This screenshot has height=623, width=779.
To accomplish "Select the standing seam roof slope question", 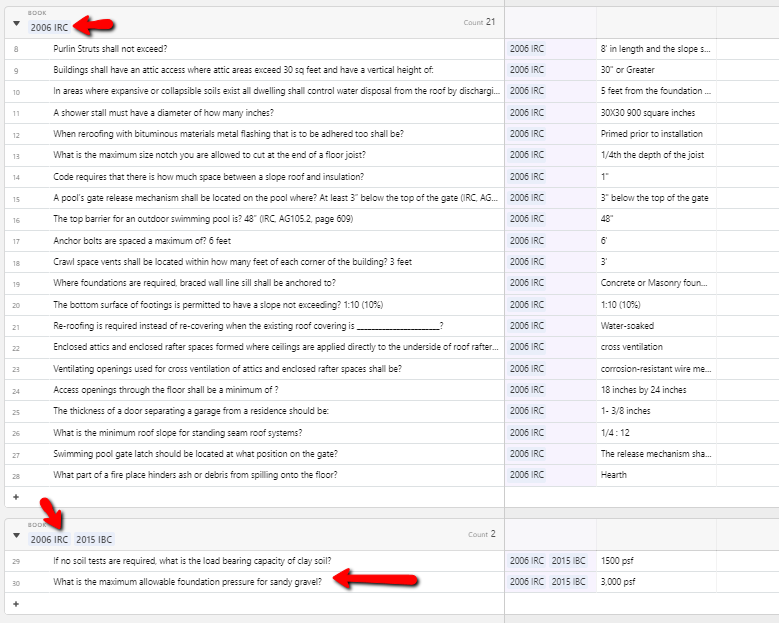I will click(178, 433).
